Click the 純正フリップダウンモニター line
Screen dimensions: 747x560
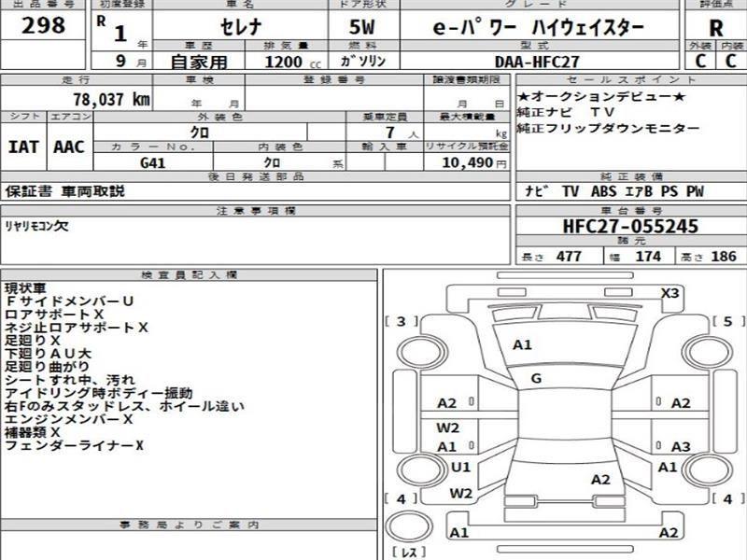609,128
